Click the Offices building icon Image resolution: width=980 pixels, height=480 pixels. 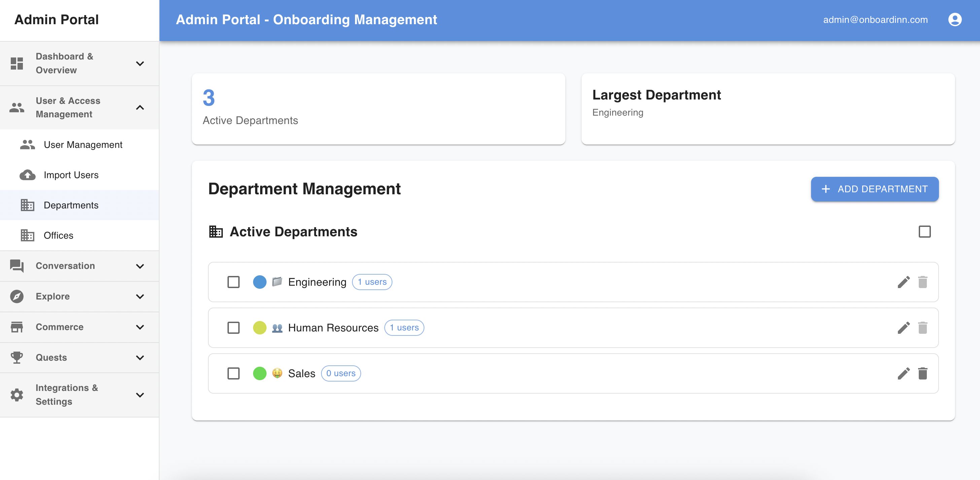(x=27, y=235)
